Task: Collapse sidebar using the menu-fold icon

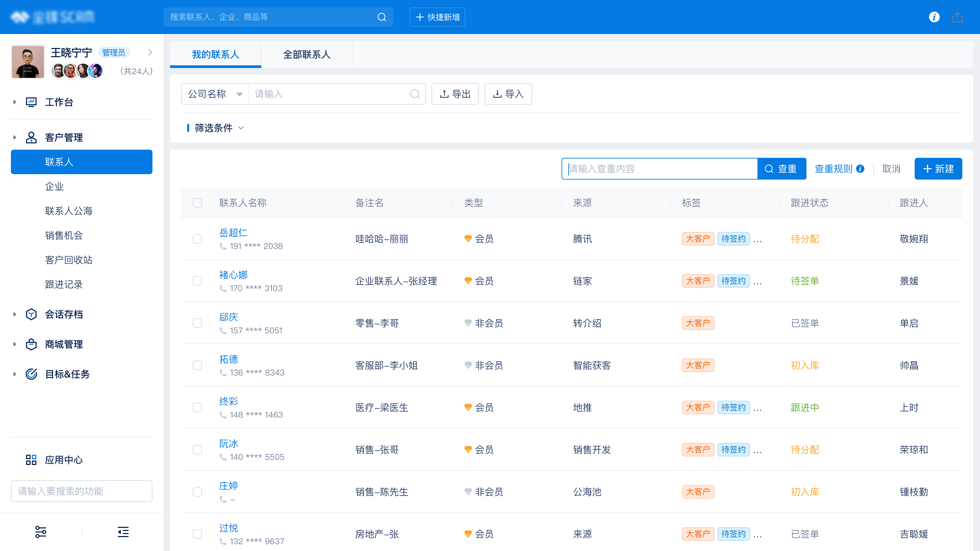Action: coord(123,532)
